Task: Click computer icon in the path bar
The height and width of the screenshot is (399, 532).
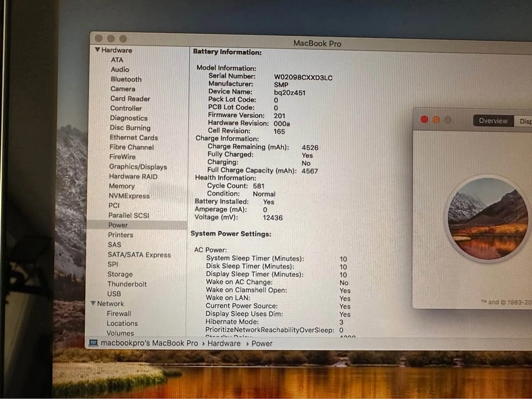Action: pos(93,343)
